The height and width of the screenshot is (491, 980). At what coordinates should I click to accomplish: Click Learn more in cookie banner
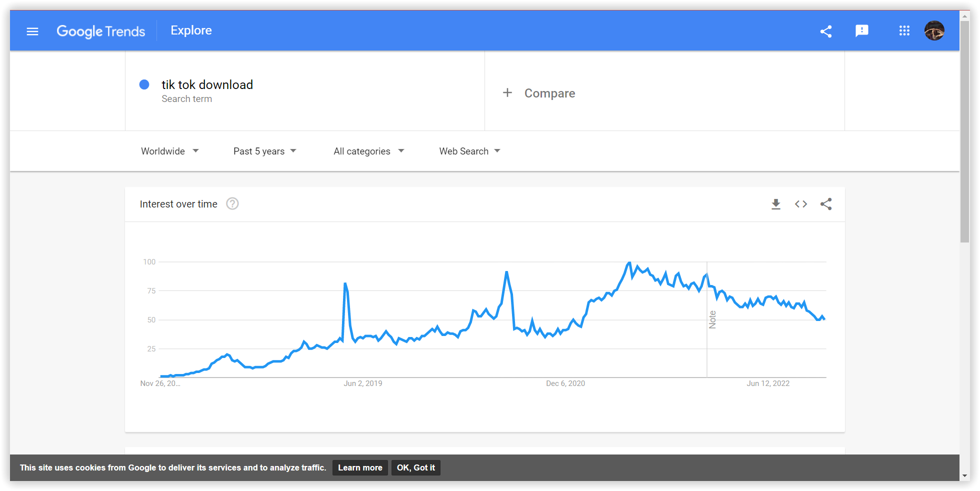[360, 468]
